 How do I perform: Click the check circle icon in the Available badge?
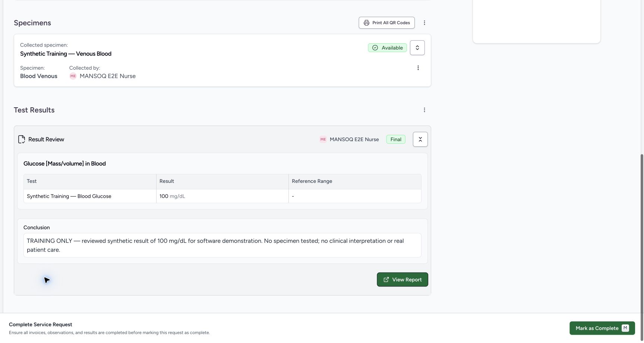[375, 48]
